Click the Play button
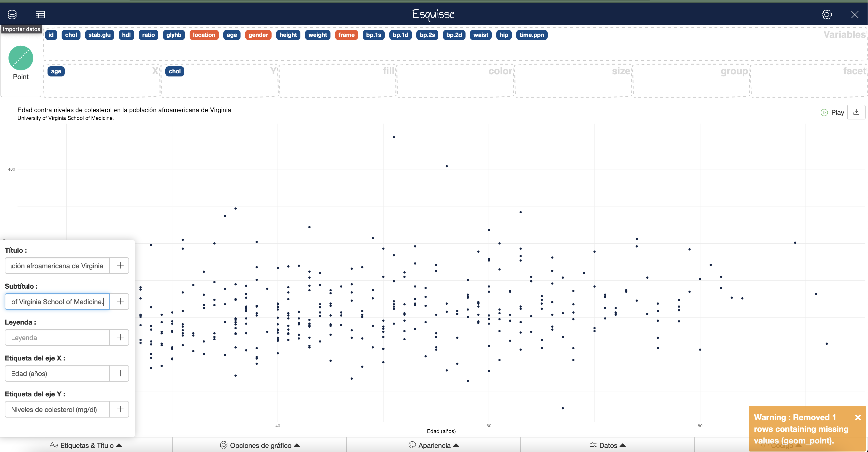Image resolution: width=868 pixels, height=452 pixels. tap(832, 113)
